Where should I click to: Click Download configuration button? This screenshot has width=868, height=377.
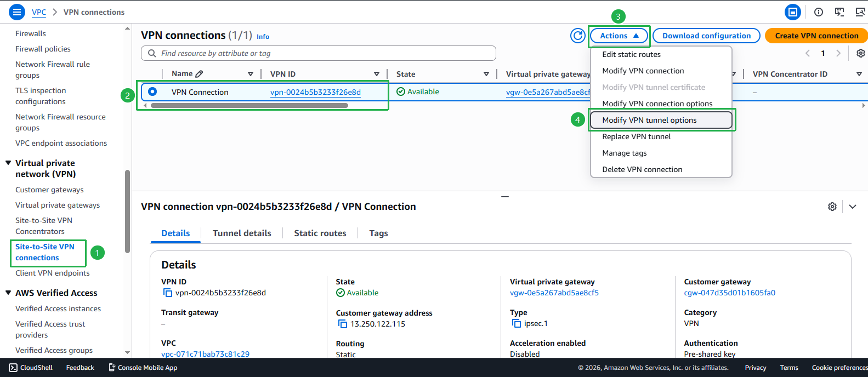coord(706,36)
